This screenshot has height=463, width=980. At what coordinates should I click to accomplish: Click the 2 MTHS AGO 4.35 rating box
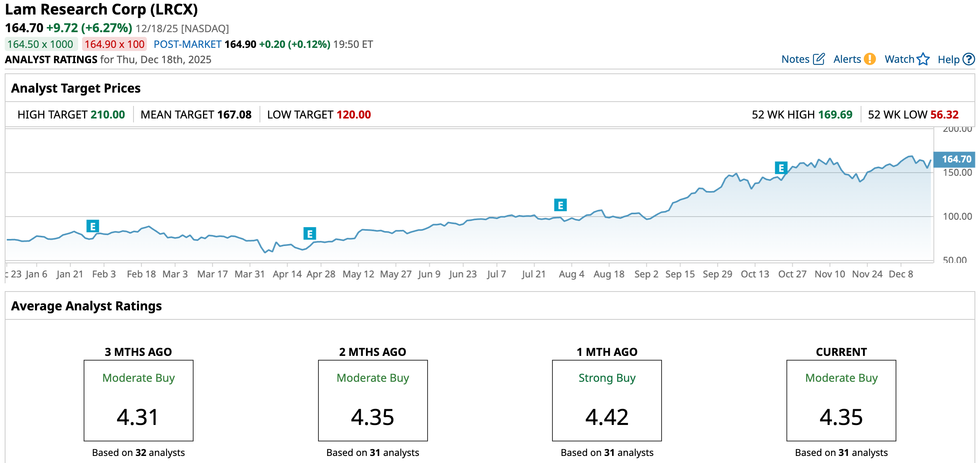tap(373, 400)
